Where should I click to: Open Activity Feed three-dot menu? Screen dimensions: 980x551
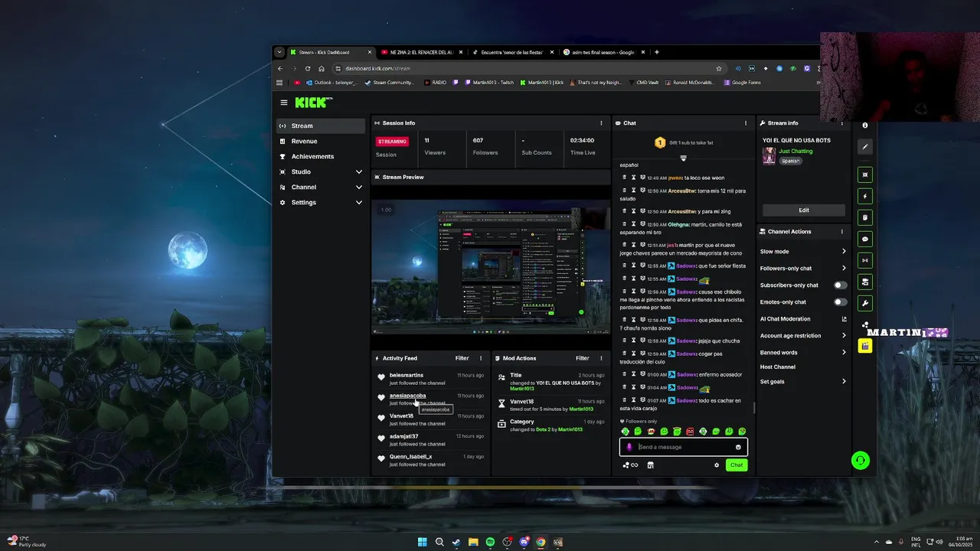coord(481,358)
